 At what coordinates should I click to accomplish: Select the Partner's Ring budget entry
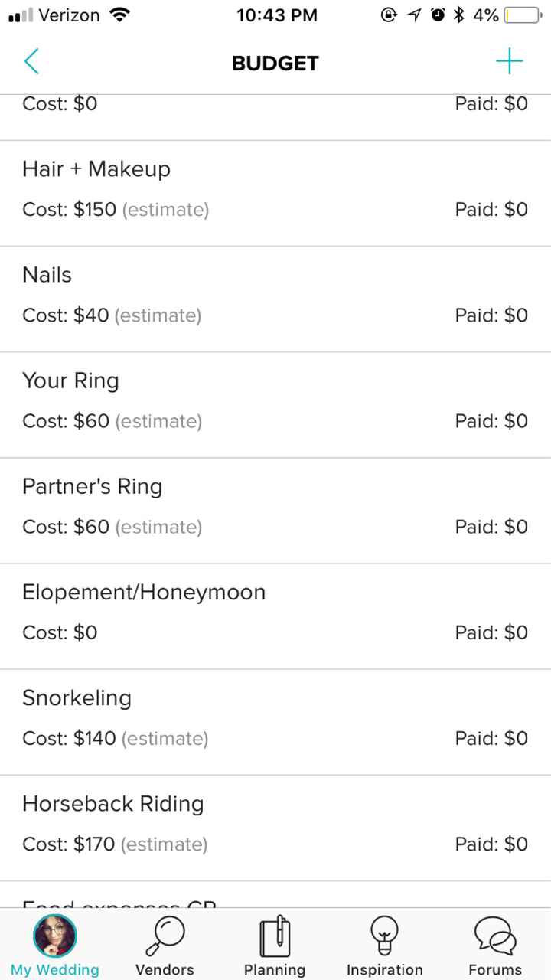click(x=92, y=486)
